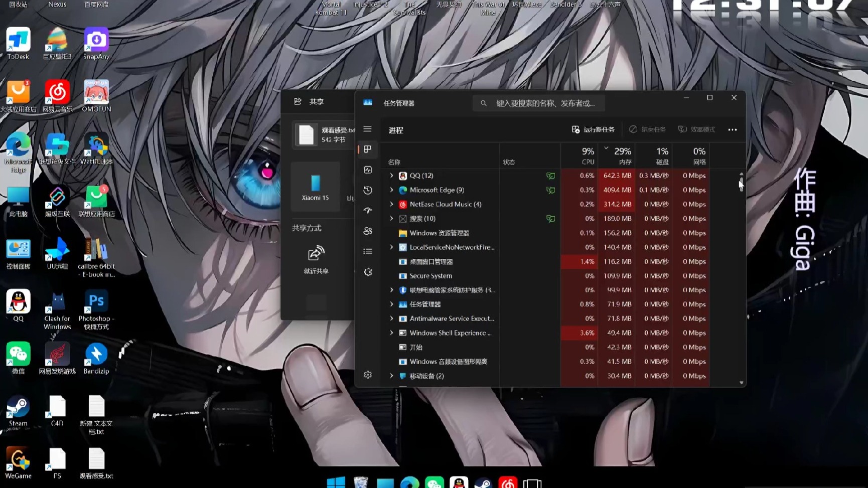Sort by the 名称 column header
This screenshot has width=868, height=488.
pos(442,156)
